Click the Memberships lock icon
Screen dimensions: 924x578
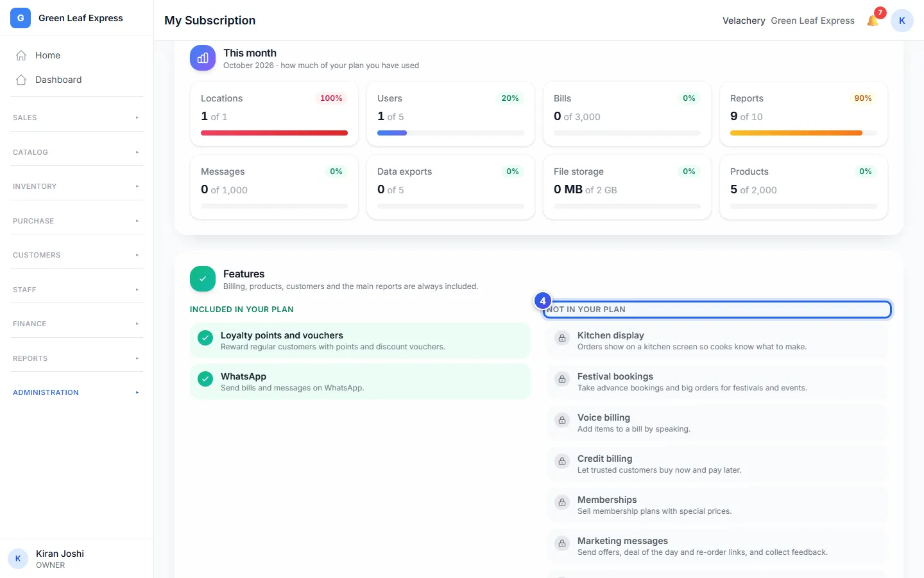click(562, 502)
